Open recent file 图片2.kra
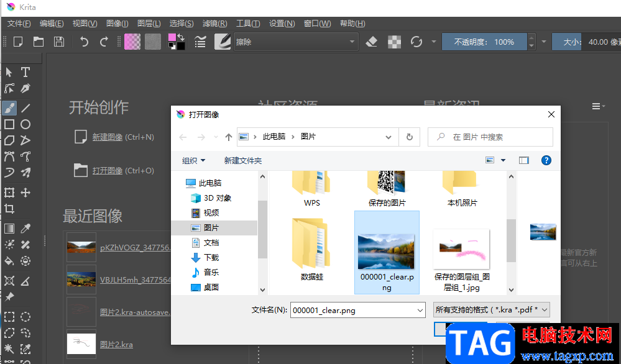The width and height of the screenshot is (621, 364). coord(116,345)
